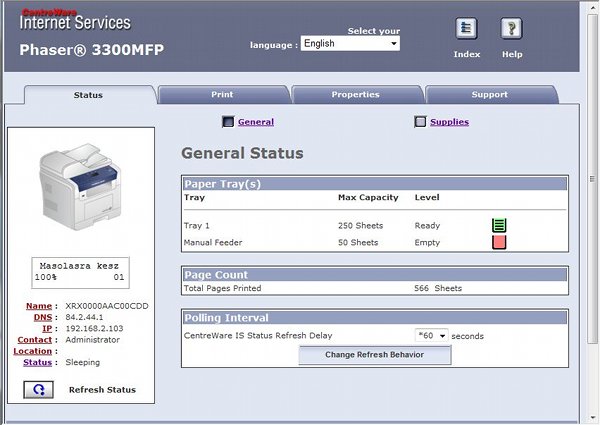Viewport: 600px width, 425px height.
Task: Click the green Tray 1 ready icon
Action: point(499,225)
